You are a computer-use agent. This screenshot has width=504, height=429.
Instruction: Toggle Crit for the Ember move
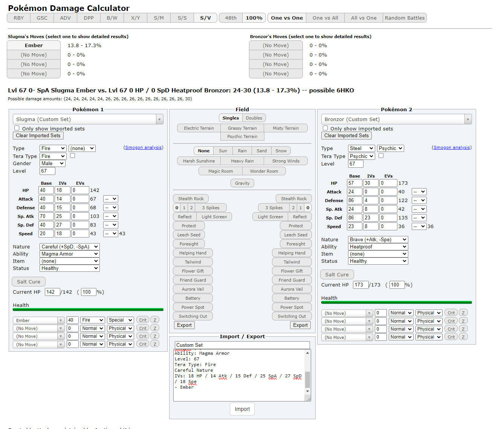pyautogui.click(x=143, y=320)
